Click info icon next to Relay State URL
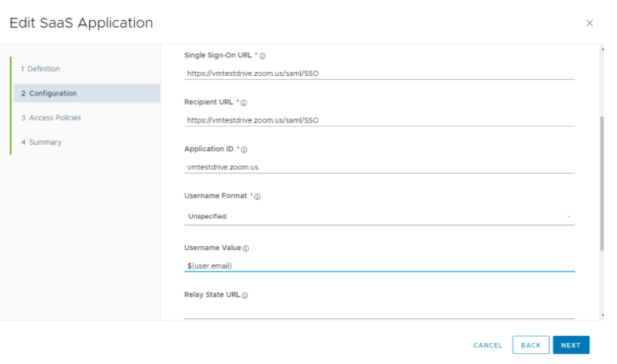The height and width of the screenshot is (364, 617). (245, 295)
